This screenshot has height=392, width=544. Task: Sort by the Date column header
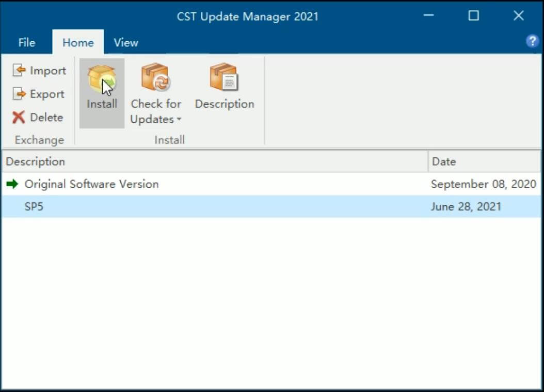(x=485, y=161)
